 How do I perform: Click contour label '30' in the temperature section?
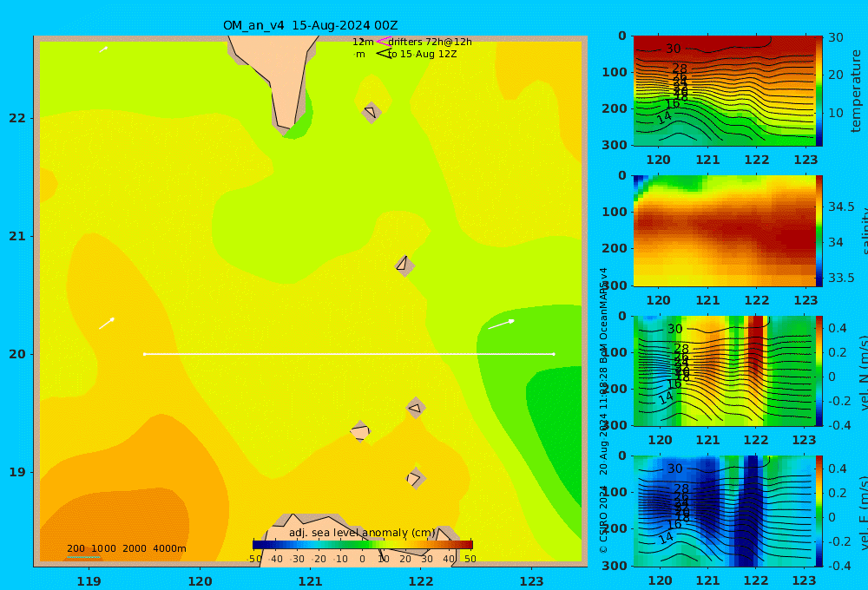(674, 49)
